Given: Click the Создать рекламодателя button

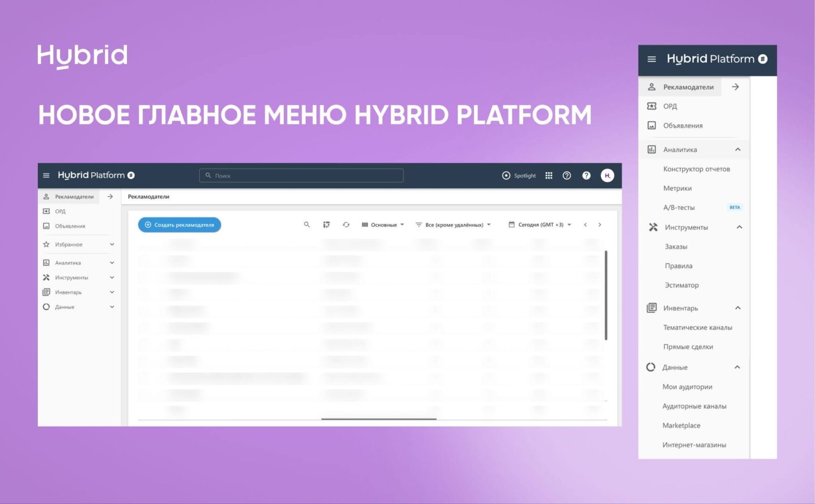Looking at the screenshot, I should [x=179, y=225].
